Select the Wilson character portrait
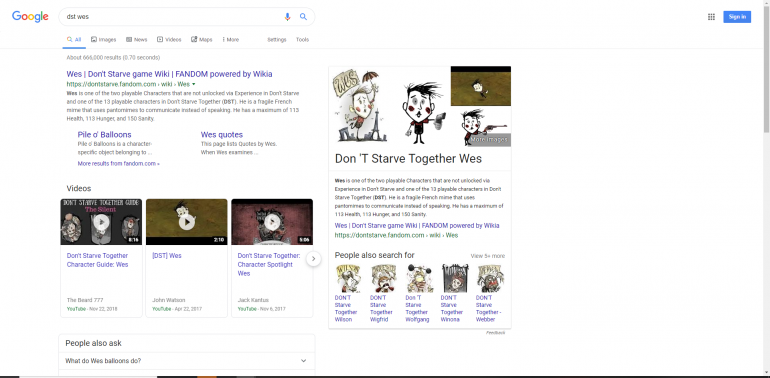 click(x=348, y=278)
